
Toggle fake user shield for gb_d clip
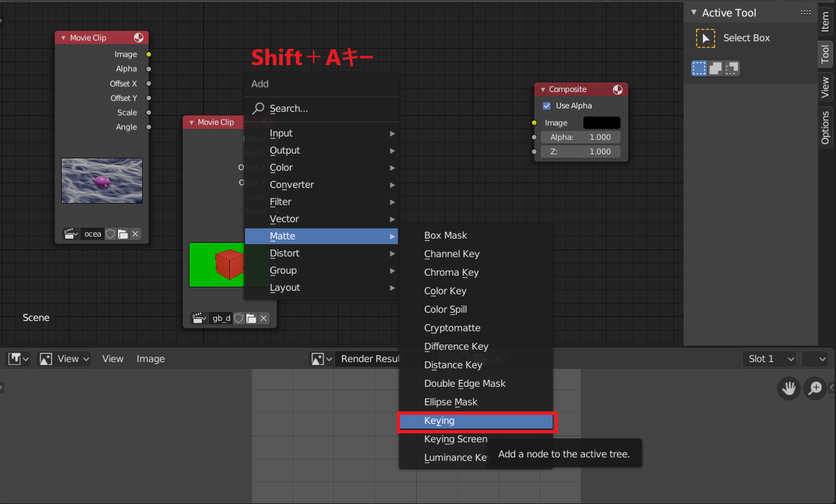coord(238,318)
